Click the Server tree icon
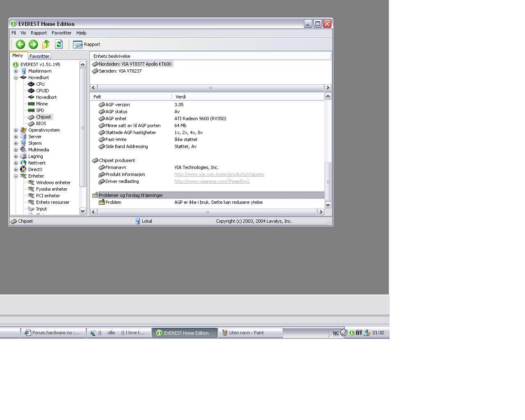The height and width of the screenshot is (420, 525). [x=23, y=137]
